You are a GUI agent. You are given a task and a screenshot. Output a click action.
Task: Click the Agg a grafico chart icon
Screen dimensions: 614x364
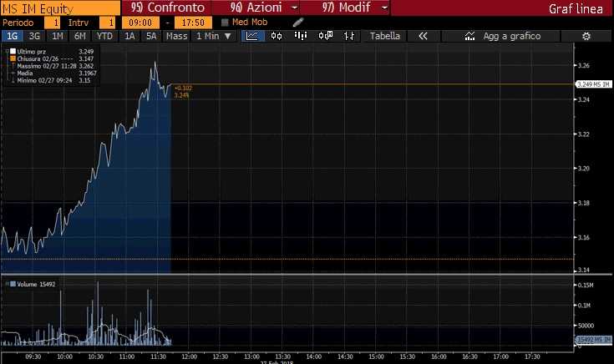pos(469,36)
